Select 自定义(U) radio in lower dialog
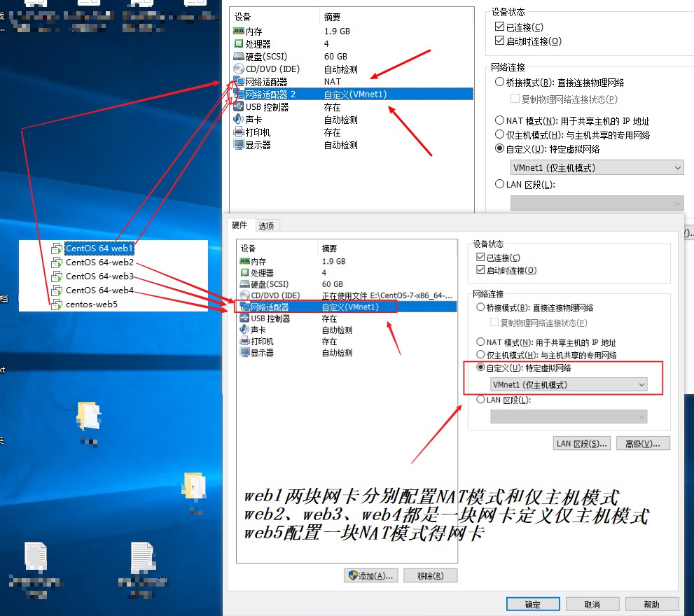Viewport: 694px width, 616px height. point(480,367)
